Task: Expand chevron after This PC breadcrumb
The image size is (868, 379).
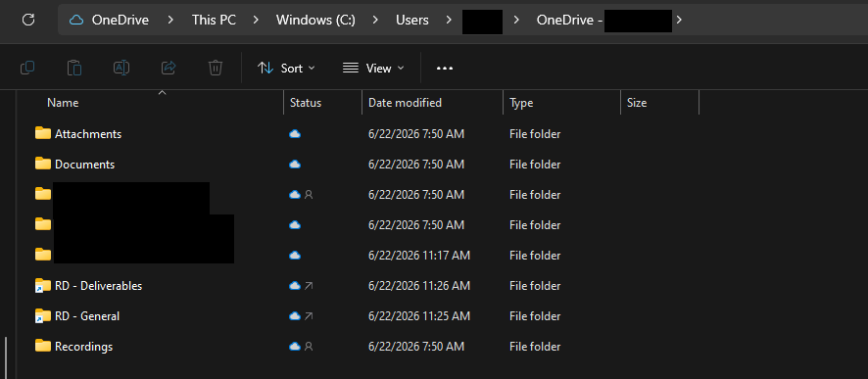Action: point(256,20)
